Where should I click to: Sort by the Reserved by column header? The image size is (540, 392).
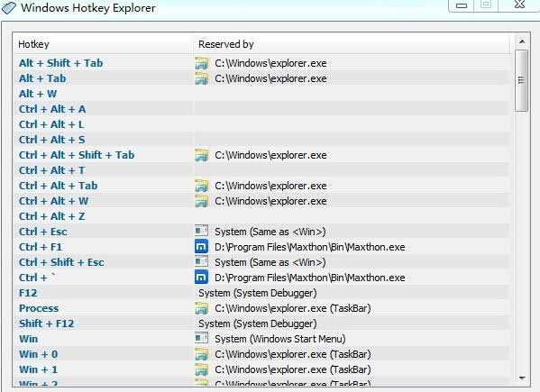tap(352, 44)
